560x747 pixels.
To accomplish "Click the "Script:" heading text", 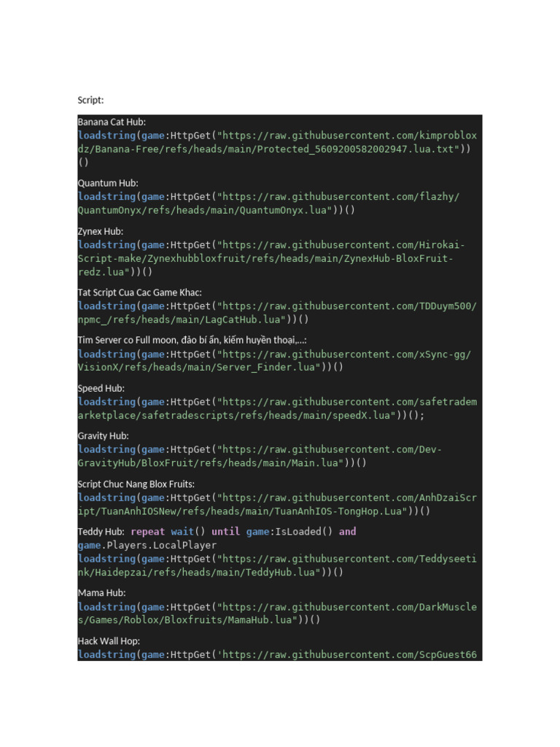I will (x=90, y=99).
